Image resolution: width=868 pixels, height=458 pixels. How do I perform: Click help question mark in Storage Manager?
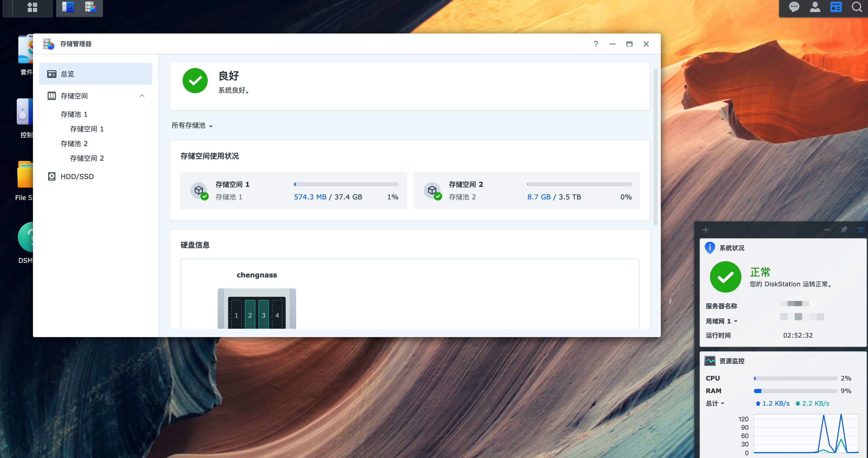click(x=596, y=44)
